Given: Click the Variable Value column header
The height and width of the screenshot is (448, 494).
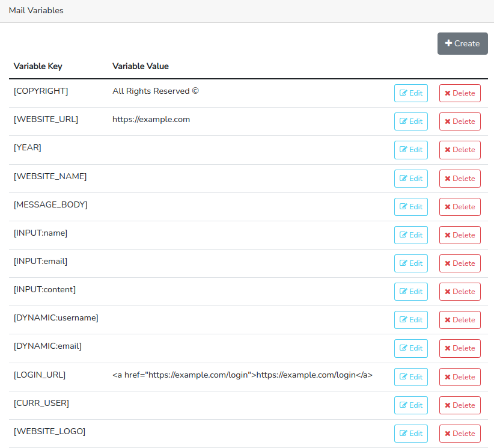Looking at the screenshot, I should 140,66.
